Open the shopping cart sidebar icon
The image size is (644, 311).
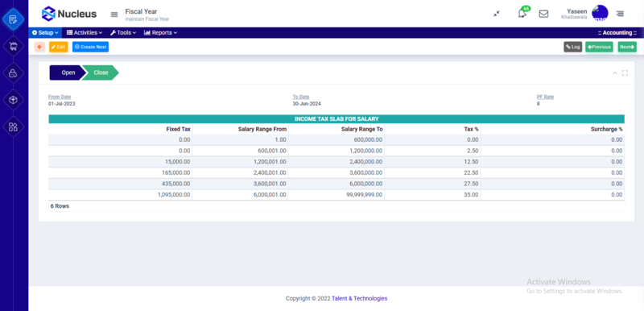coord(13,47)
